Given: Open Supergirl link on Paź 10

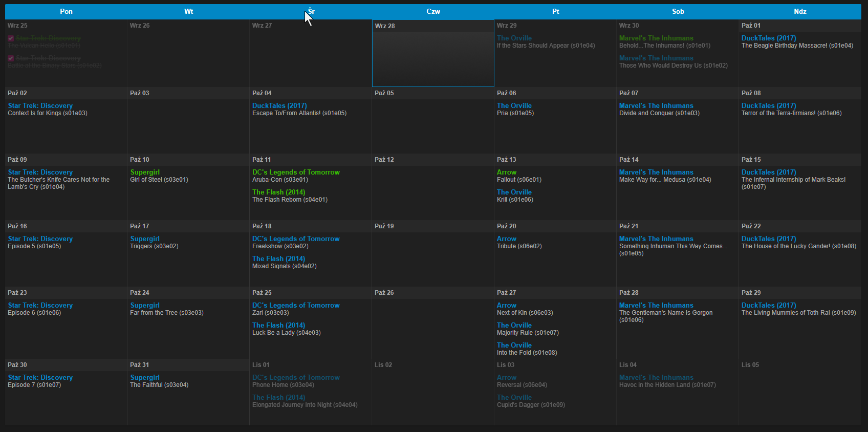Looking at the screenshot, I should coord(145,172).
